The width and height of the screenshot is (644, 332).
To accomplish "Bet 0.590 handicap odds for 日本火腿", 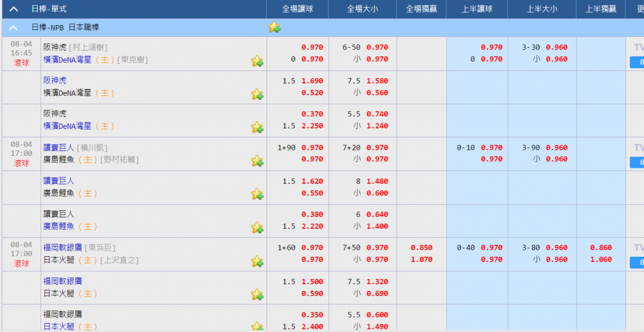I will pyautogui.click(x=312, y=294).
